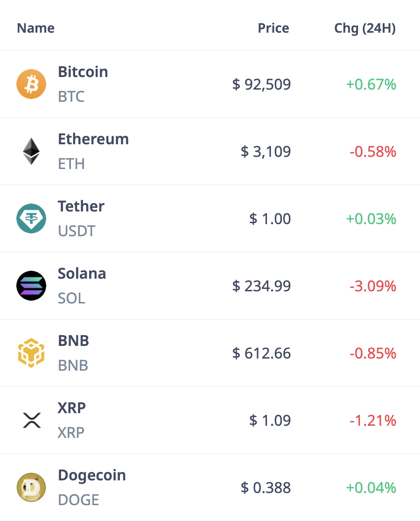This screenshot has width=420, height=521.
Task: Sort the list by the Price header
Action: [x=273, y=28]
